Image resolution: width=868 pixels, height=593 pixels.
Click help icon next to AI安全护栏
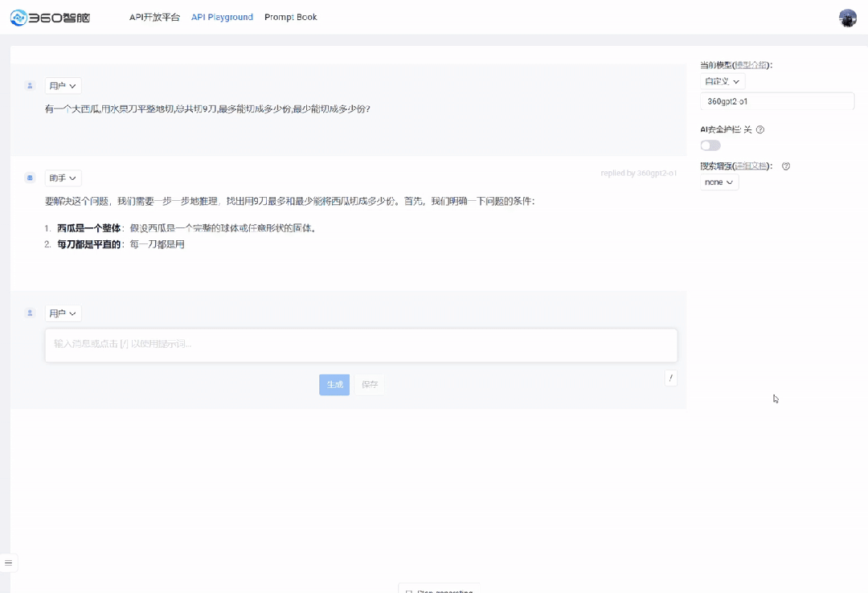pyautogui.click(x=760, y=129)
